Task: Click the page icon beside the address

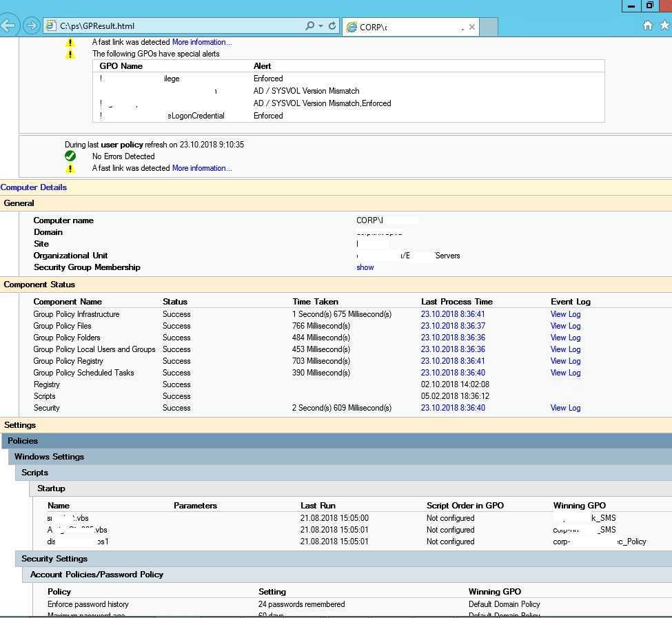Action: point(50,26)
